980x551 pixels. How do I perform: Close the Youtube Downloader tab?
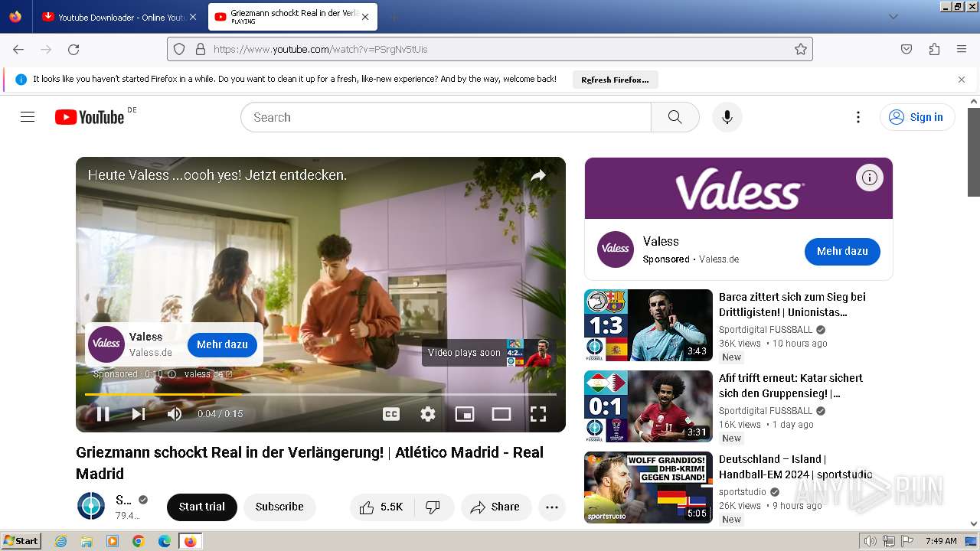coord(192,17)
